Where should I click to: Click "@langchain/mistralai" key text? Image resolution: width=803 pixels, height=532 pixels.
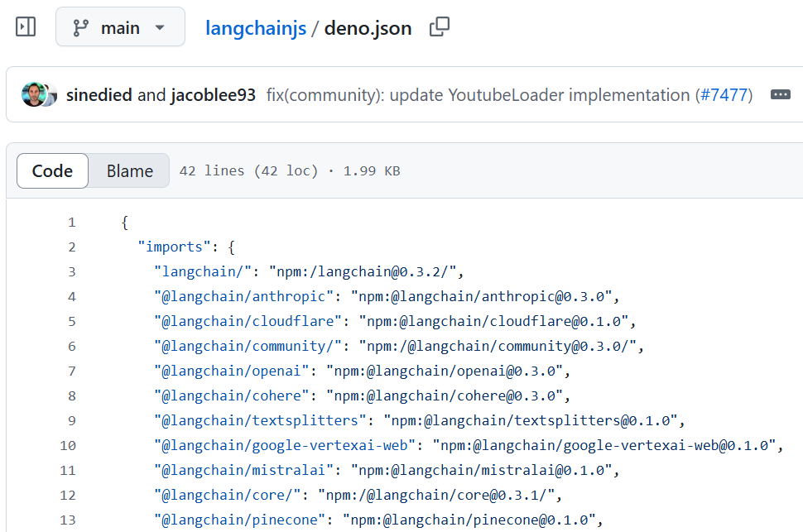(243, 470)
